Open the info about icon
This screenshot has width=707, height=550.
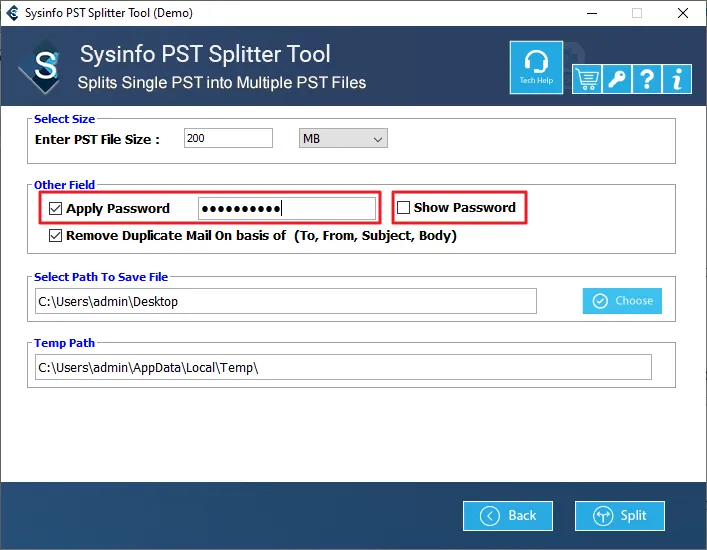click(677, 79)
